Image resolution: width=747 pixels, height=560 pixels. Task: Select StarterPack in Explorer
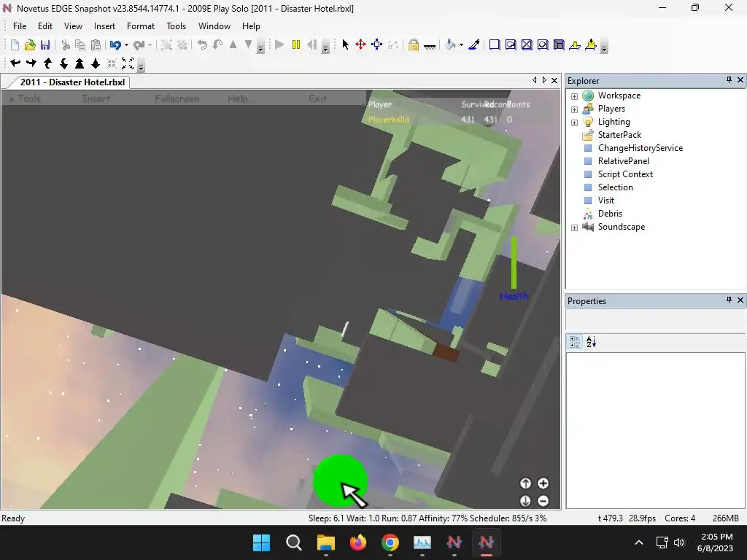[619, 135]
